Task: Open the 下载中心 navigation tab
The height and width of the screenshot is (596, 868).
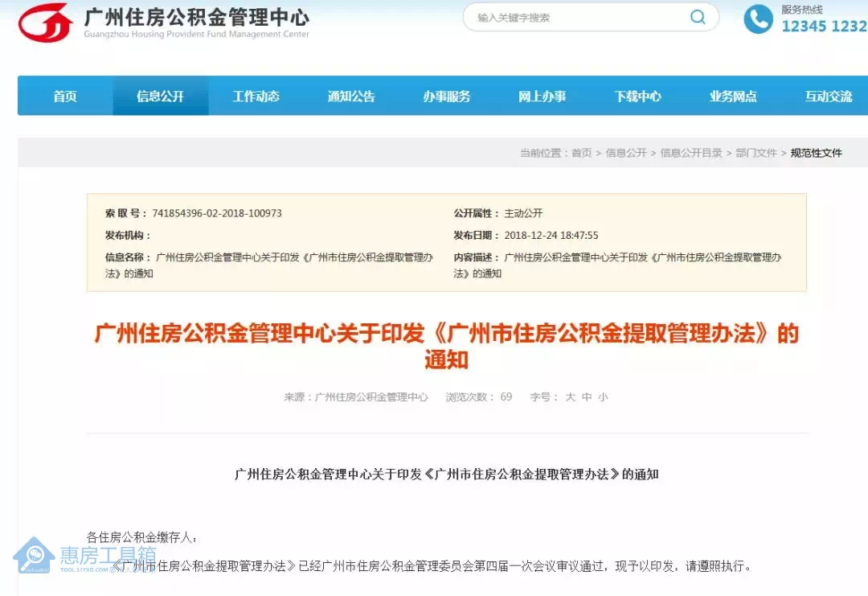Action: coord(637,97)
